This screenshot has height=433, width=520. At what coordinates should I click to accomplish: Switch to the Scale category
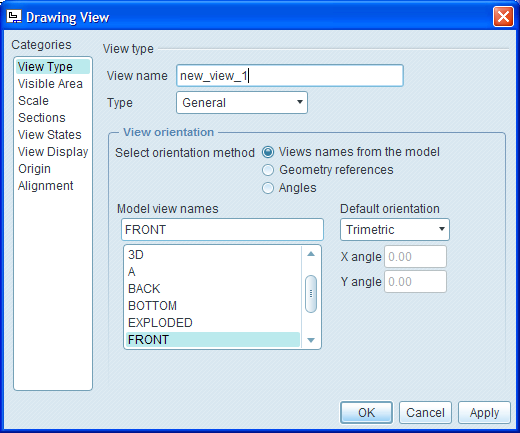(33, 101)
